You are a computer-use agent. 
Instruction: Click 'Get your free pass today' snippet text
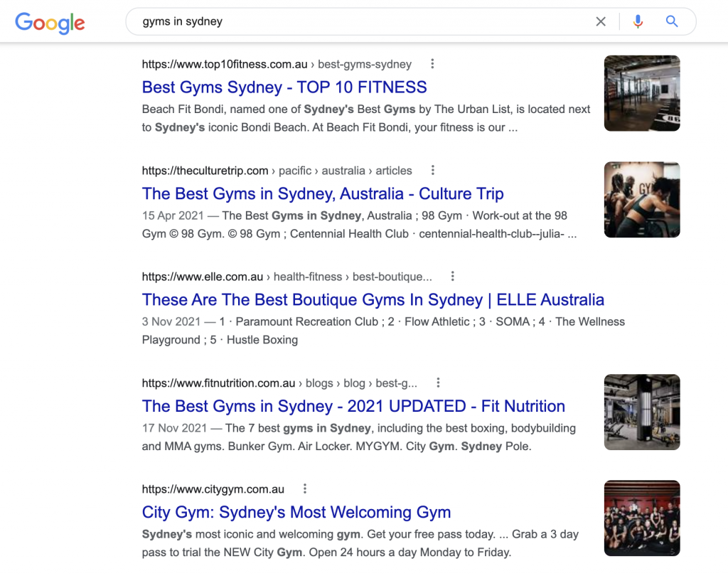point(431,534)
